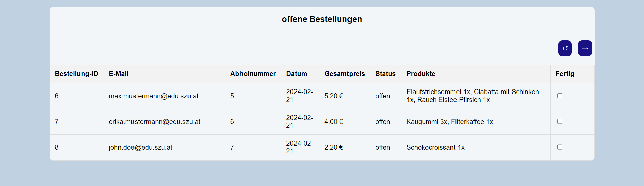Select email erika.mustermann@edu.szu.at
Viewport: 644px width, 186px height.
pos(155,122)
